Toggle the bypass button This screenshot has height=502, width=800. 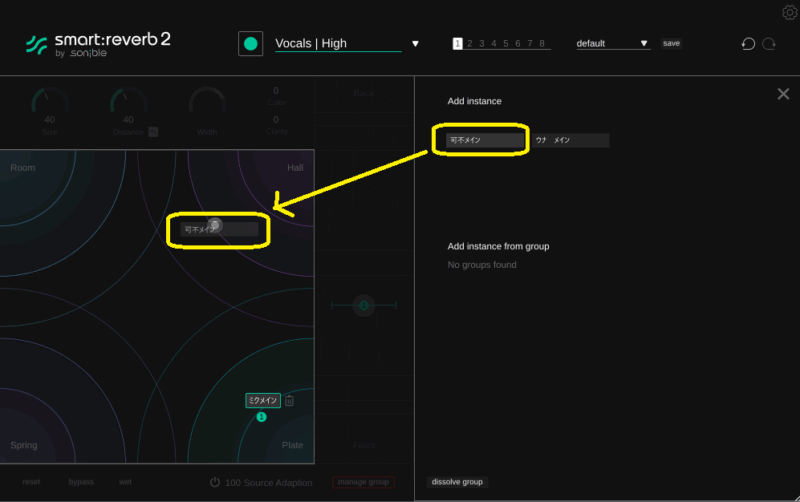[x=81, y=482]
